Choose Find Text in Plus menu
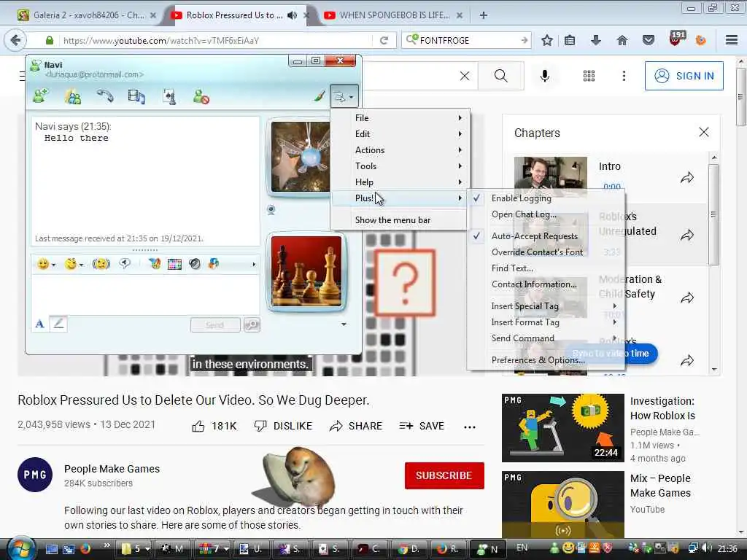 [546, 268]
